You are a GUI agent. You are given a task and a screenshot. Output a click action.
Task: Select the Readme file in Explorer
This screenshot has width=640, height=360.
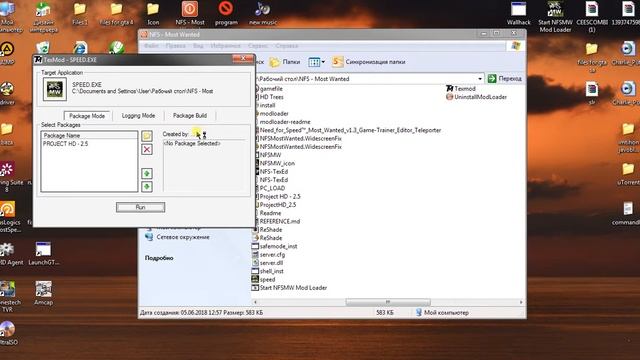tap(268, 213)
